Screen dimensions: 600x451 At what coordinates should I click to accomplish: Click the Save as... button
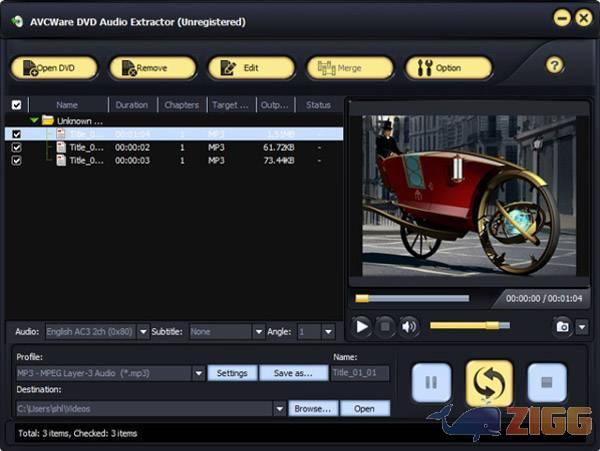[293, 373]
